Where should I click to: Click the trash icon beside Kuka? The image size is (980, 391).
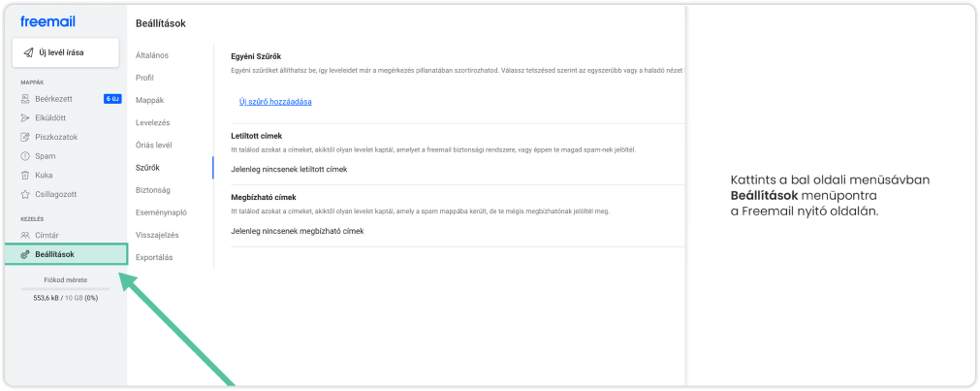[25, 175]
